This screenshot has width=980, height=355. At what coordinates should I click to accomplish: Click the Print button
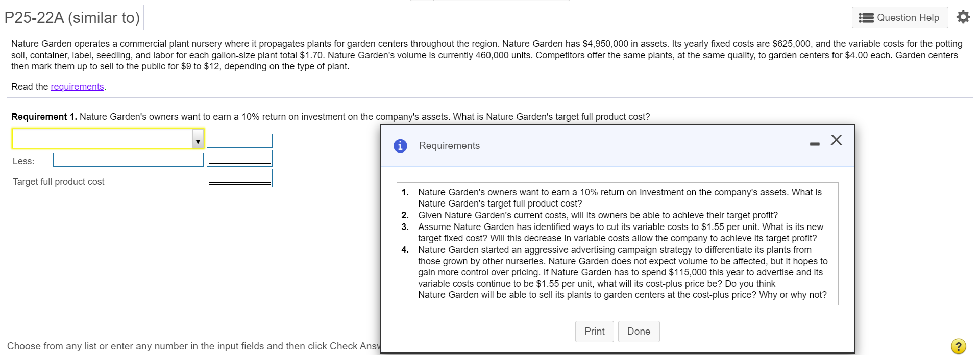pos(594,332)
